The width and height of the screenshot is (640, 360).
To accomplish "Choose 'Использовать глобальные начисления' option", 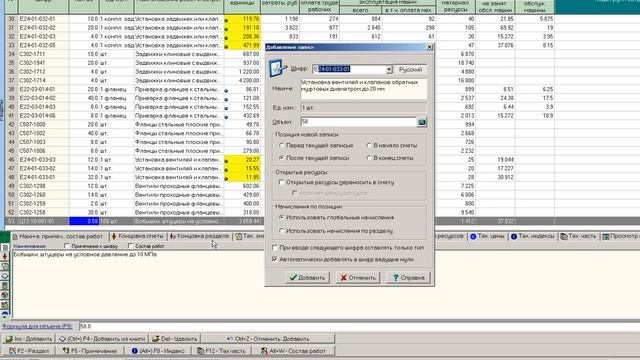I will tap(282, 218).
